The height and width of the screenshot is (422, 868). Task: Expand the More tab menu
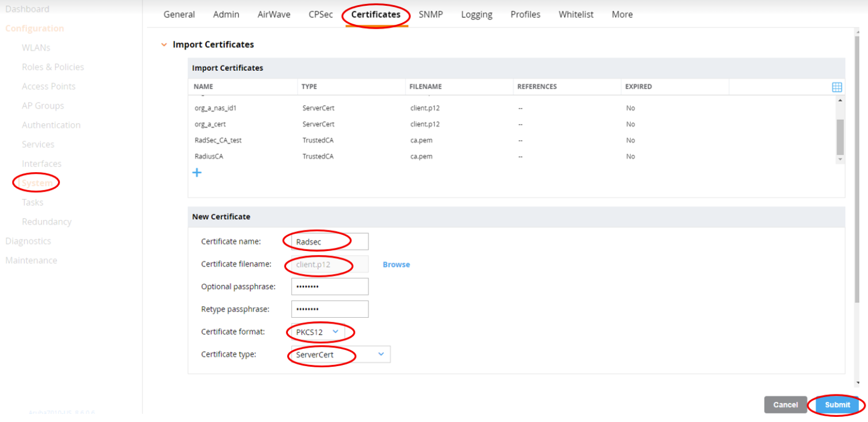pos(622,14)
